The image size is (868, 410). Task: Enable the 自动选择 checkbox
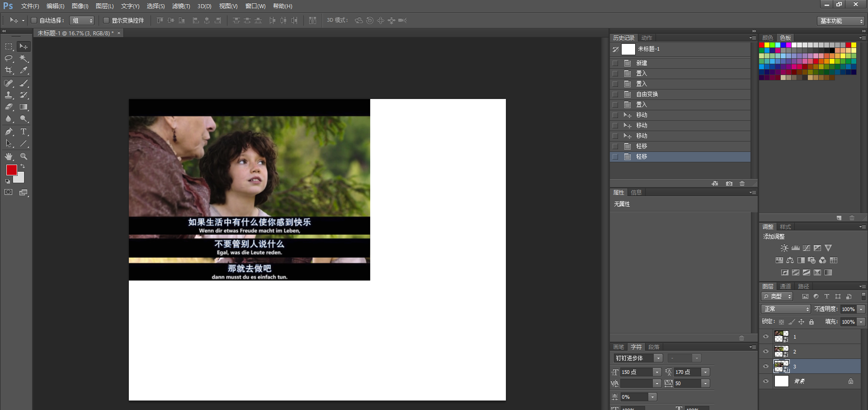tap(33, 20)
